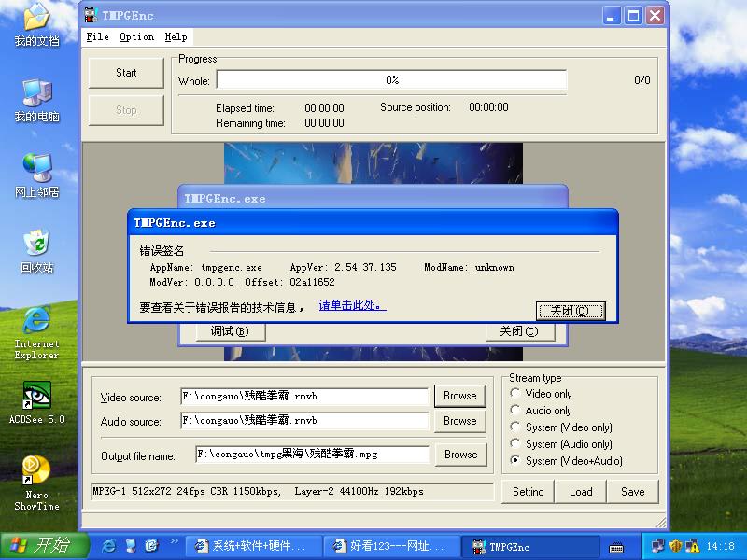Select the Video only stream type
The width and height of the screenshot is (747, 560).
[x=515, y=394]
